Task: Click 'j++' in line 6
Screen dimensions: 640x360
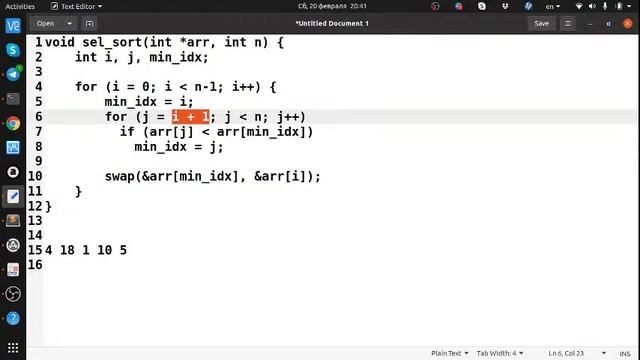Action: pyautogui.click(x=288, y=117)
